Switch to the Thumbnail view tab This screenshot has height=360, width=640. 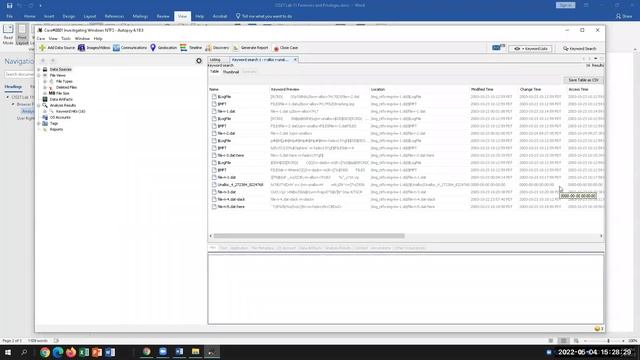(231, 72)
